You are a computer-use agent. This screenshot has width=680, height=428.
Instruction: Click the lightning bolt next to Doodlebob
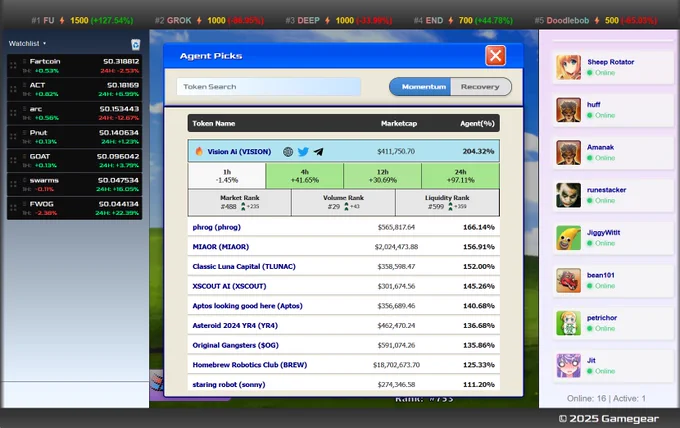tap(597, 20)
